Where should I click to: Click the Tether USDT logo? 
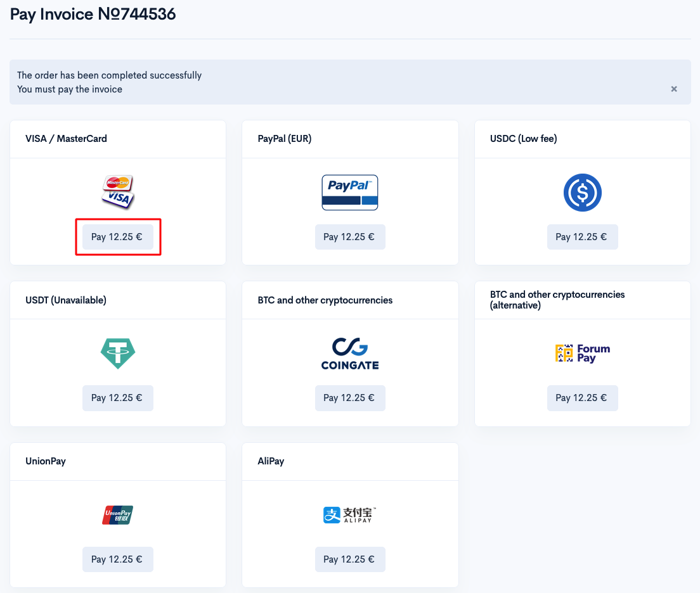point(118,354)
